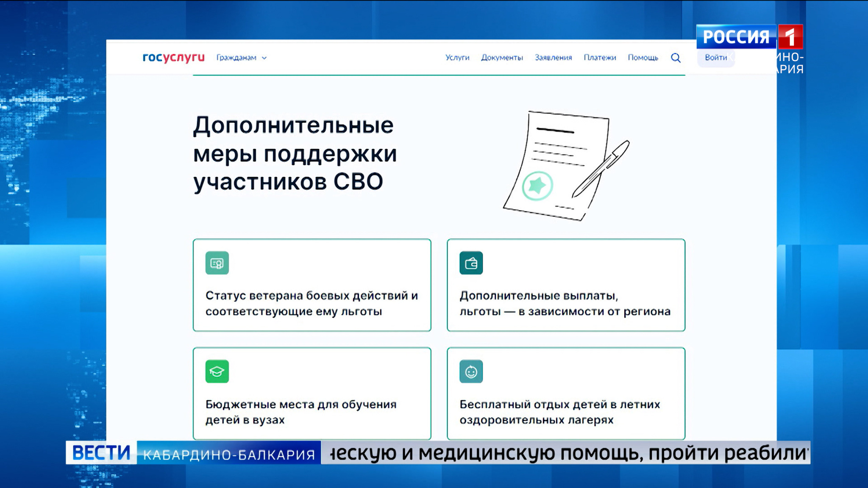868x488 pixels.
Task: Open the Помощь menu item
Action: pyautogui.click(x=643, y=57)
